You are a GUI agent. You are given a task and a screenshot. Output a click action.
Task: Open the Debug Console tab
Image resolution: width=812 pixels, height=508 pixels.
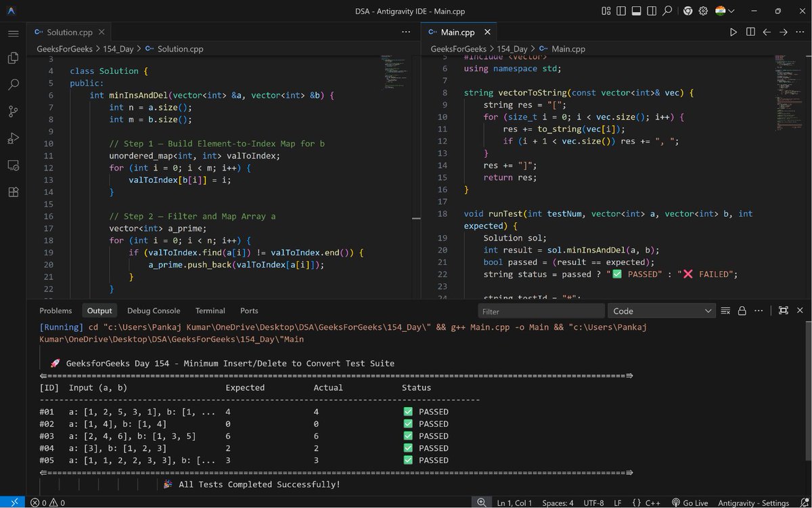pos(154,311)
